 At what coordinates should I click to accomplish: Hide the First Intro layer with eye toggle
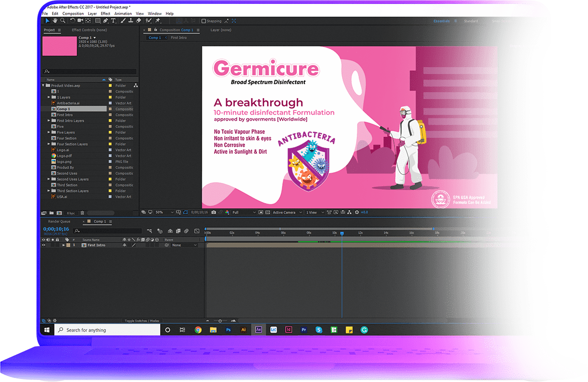pyautogui.click(x=43, y=245)
